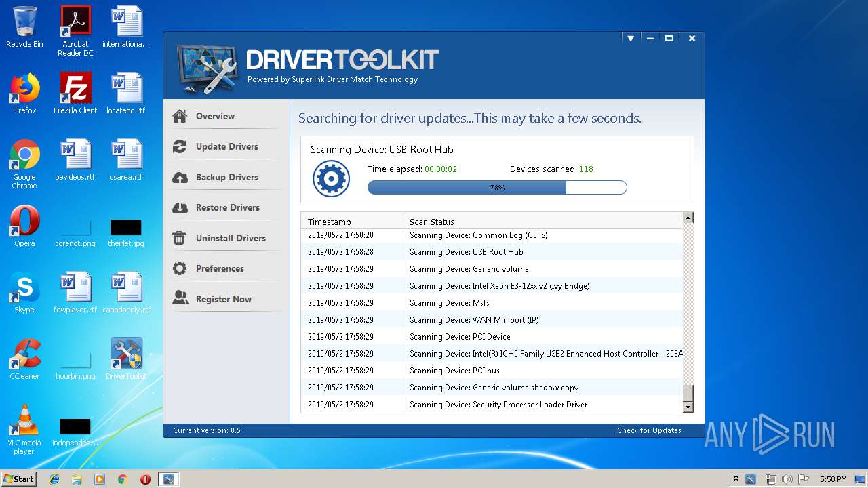Click the DriverToolkit taskbar button
This screenshot has height=488, width=868.
[168, 479]
